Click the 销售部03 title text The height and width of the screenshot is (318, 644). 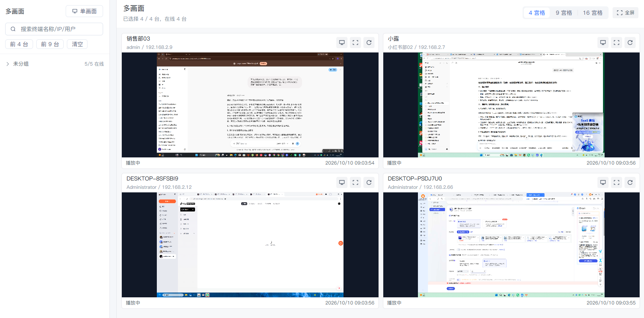click(138, 39)
